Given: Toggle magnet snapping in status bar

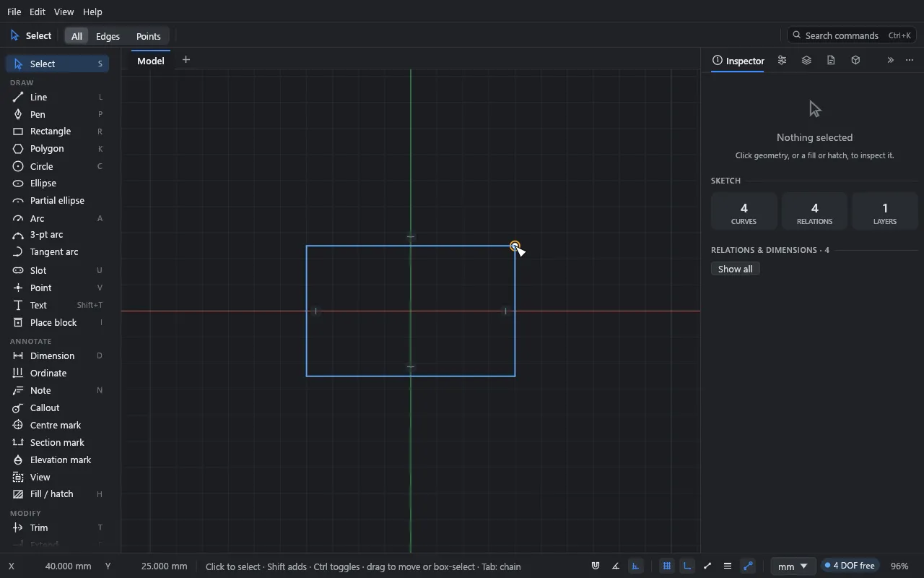Looking at the screenshot, I should 596,566.
